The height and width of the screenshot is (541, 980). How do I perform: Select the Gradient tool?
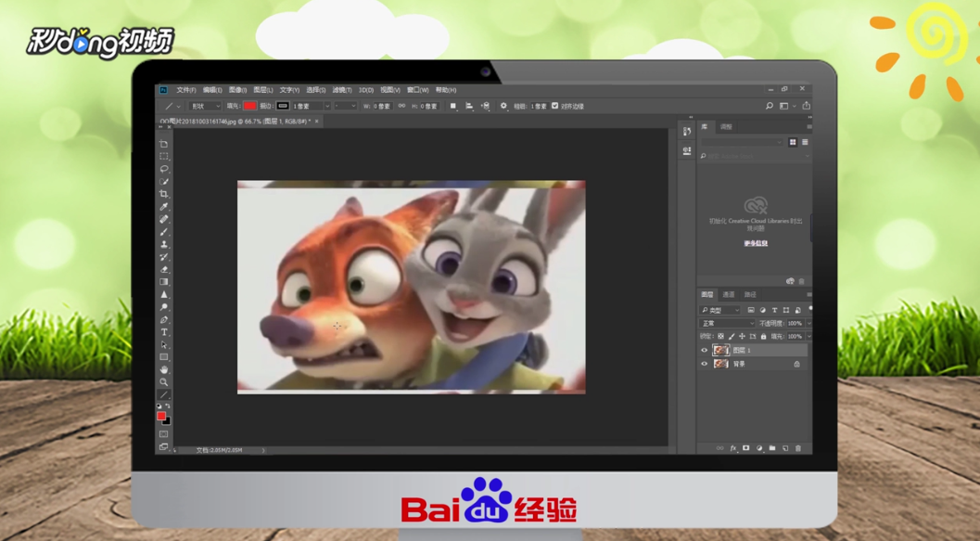164,282
